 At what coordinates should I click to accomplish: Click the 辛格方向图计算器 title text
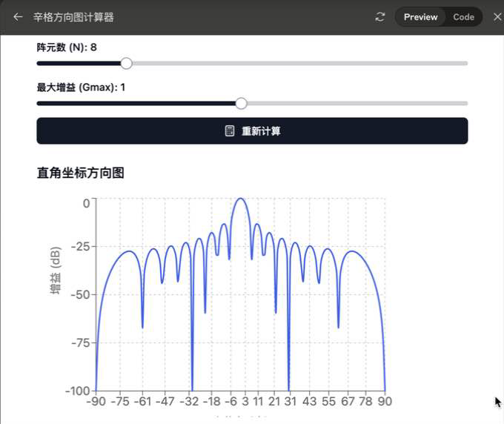[73, 17]
